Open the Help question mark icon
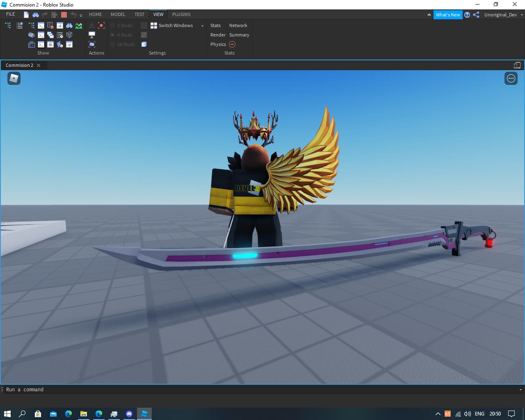The height and width of the screenshot is (420, 525). [x=467, y=15]
